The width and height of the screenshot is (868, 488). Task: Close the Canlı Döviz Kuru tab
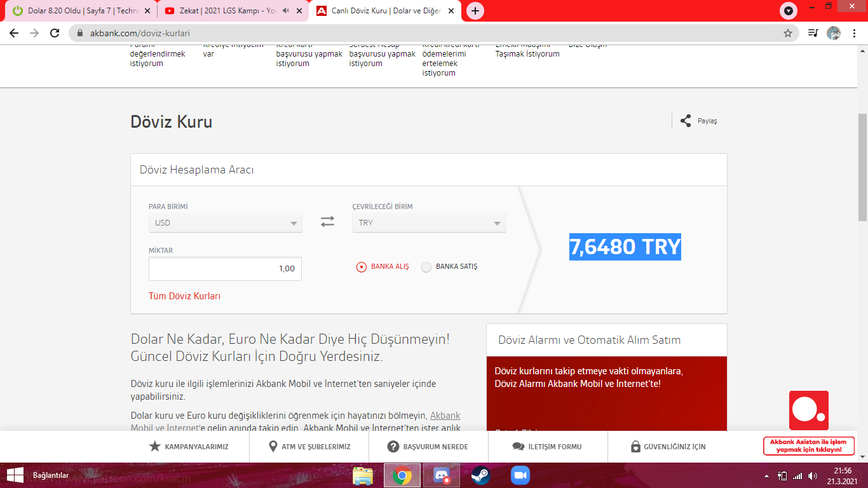click(451, 11)
